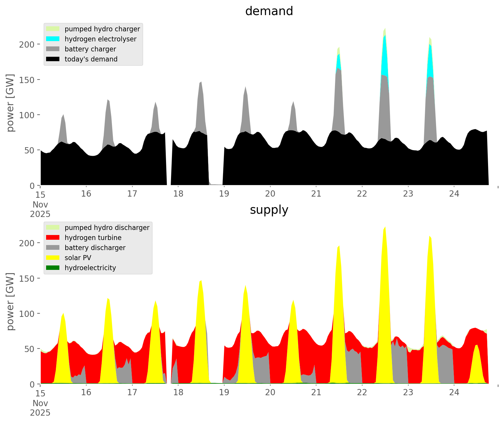
Task: Click the '15 Nov 2025' label under supply chart
Action: [x=40, y=403]
